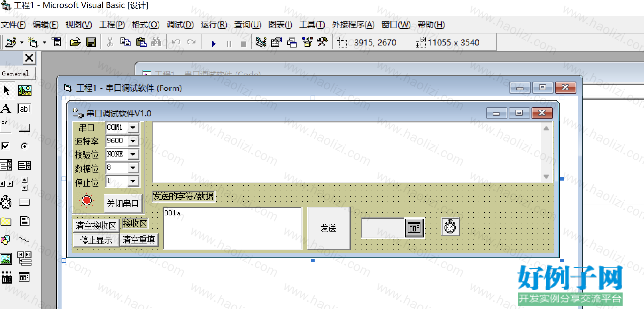Viewport: 644px width, 309px height.
Task: Expand the NONE parity dropdown
Action: tap(133, 154)
